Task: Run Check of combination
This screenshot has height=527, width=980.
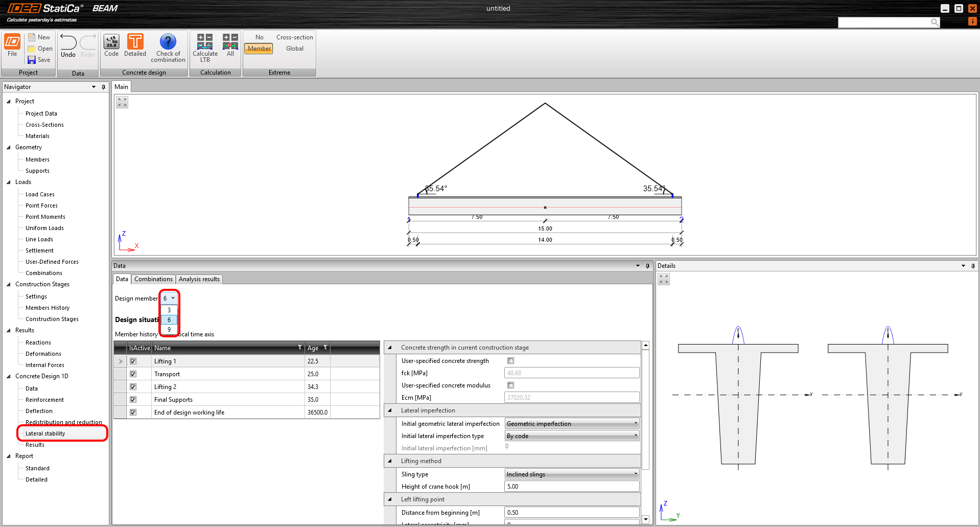Action: 168,42
